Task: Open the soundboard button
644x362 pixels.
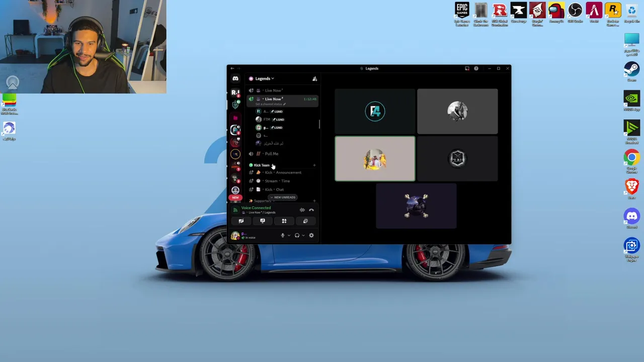Action: pyautogui.click(x=305, y=221)
